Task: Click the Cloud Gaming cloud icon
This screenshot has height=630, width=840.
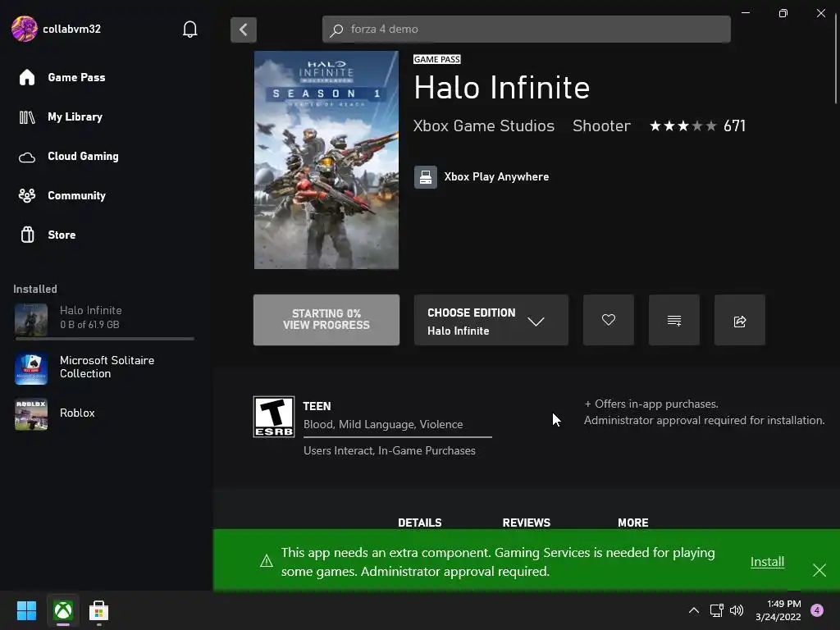Action: (27, 157)
